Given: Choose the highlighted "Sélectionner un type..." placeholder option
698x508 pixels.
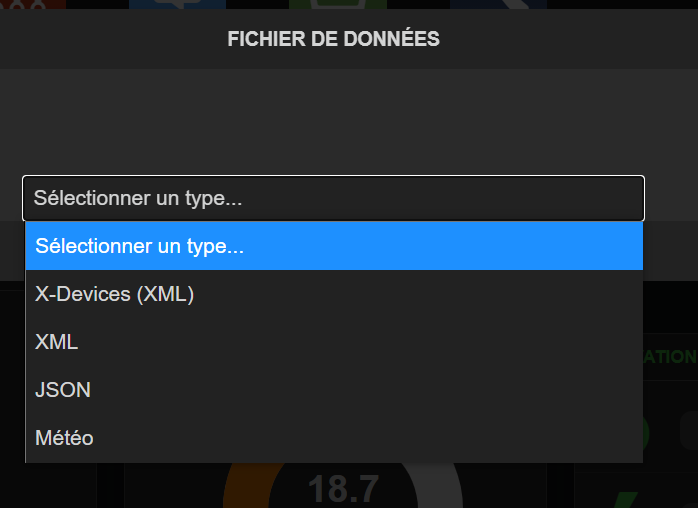Looking at the screenshot, I should tap(333, 246).
